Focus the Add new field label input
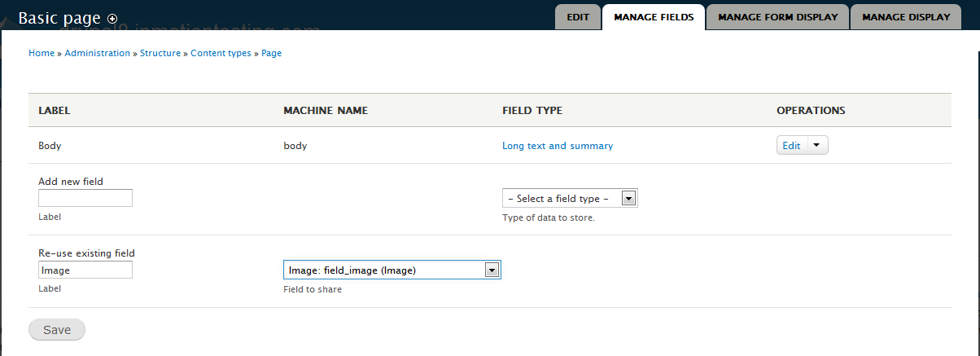 click(85, 198)
